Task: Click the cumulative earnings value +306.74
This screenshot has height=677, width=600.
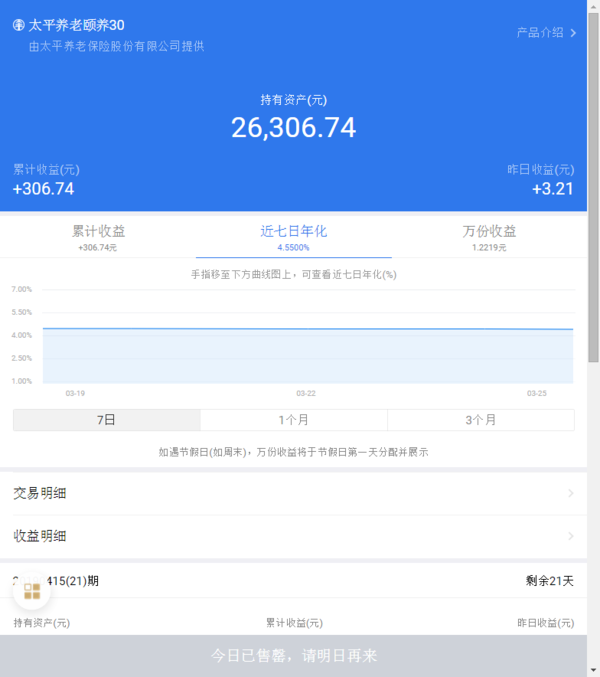Action: coord(44,189)
